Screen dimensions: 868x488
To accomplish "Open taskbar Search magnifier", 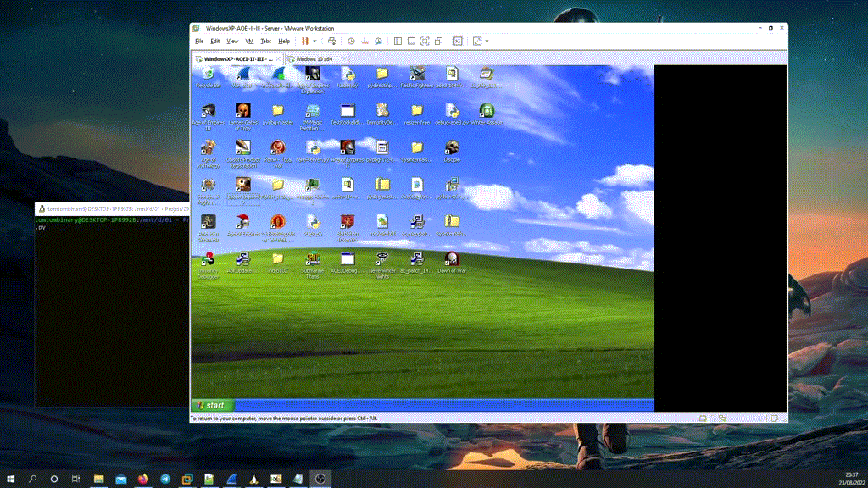I will 33,479.
